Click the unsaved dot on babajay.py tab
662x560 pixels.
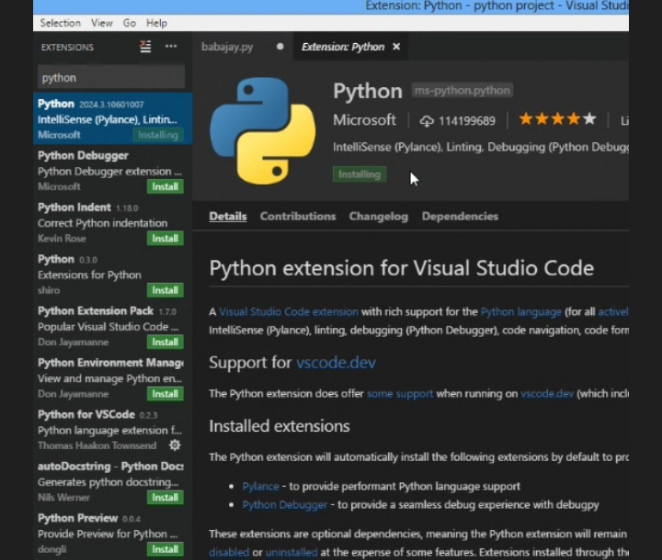(280, 46)
